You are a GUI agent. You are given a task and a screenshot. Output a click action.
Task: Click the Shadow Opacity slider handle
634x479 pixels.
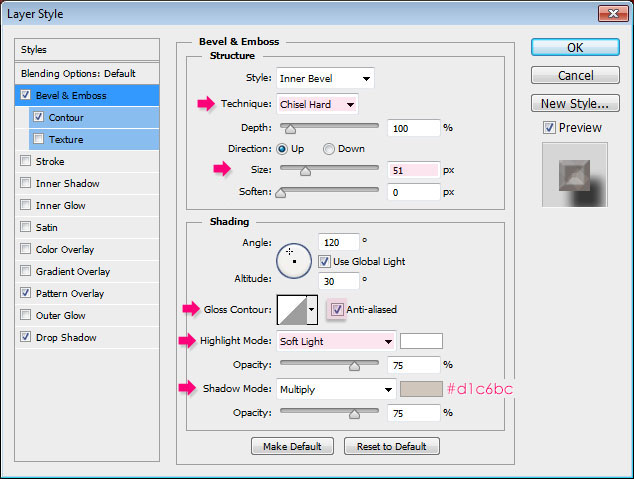tap(354, 414)
